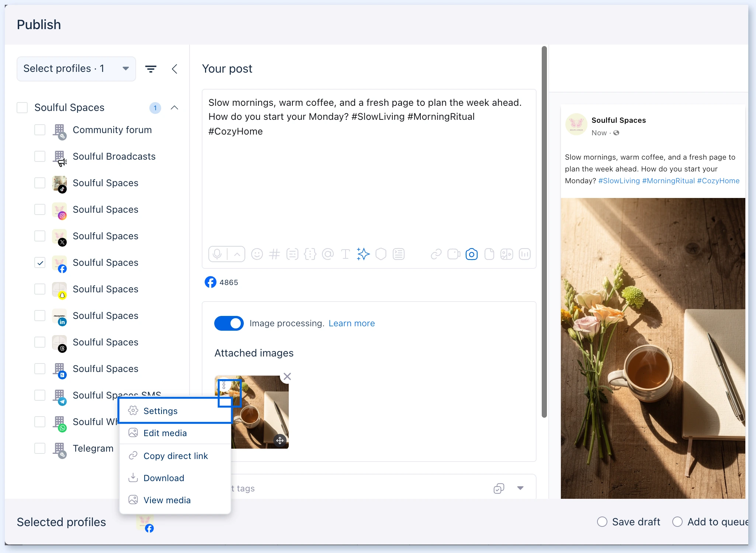
Task: Click the link attachment icon
Action: point(436,254)
